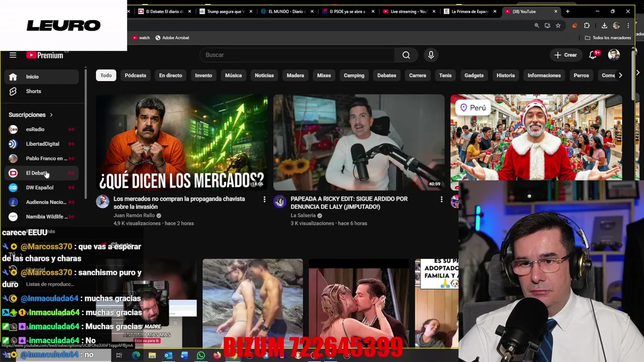The height and width of the screenshot is (362, 644).
Task: Click the search magnifier button
Action: [x=406, y=55]
